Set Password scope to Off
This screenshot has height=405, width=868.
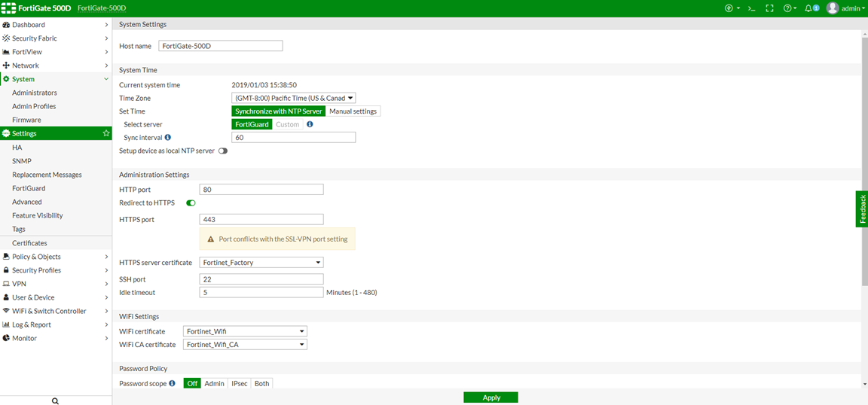point(192,383)
